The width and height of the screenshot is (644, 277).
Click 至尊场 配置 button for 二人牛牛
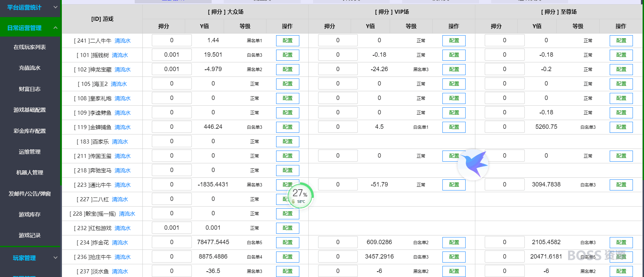(x=621, y=41)
